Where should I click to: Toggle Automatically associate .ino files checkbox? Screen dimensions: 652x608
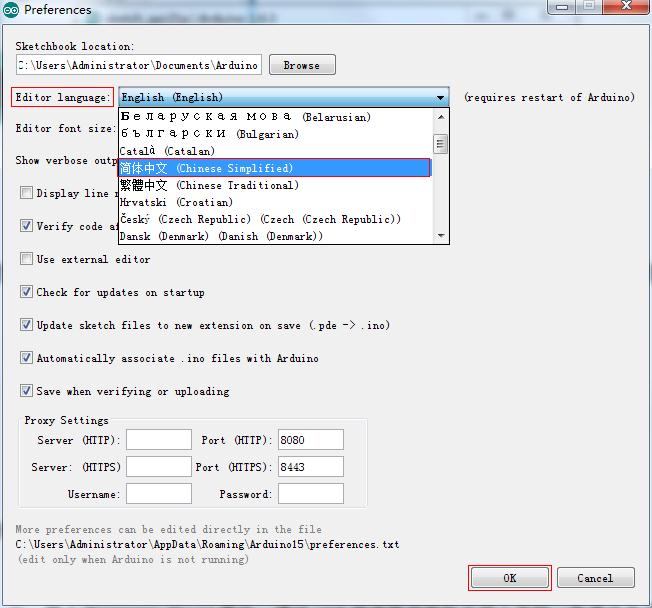[x=27, y=358]
